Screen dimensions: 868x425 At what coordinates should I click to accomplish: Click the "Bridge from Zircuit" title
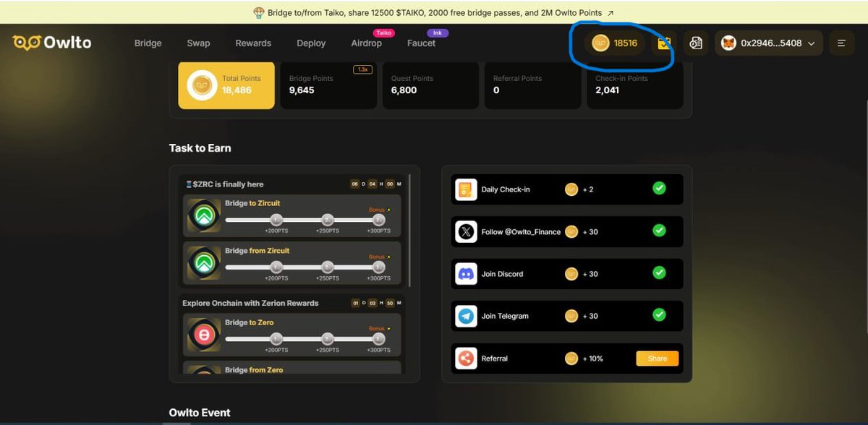click(257, 251)
